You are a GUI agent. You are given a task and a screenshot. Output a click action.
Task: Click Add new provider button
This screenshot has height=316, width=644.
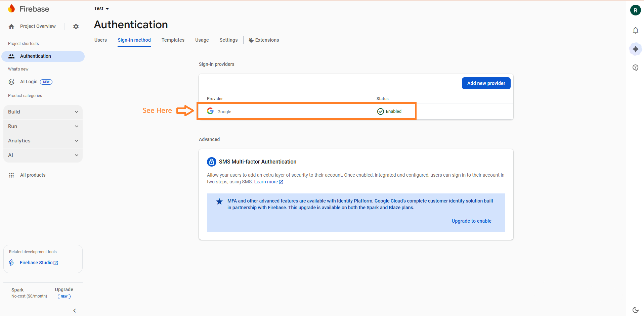[486, 83]
